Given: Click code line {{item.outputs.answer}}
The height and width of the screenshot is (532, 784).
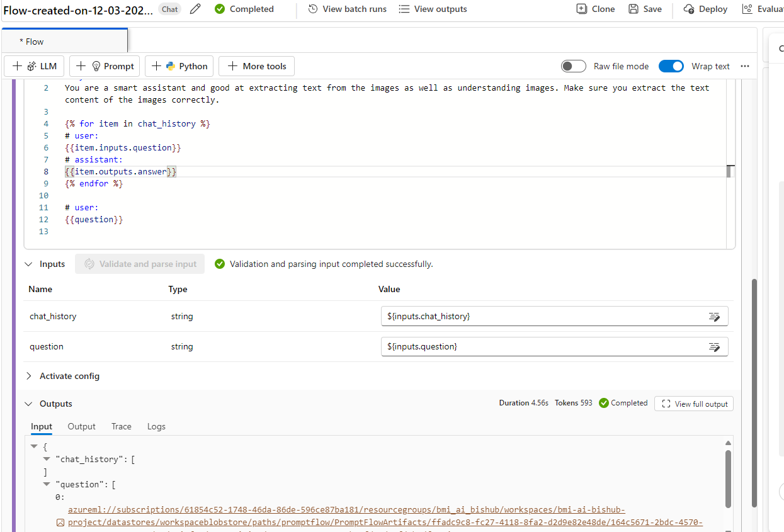Looking at the screenshot, I should pyautogui.click(x=120, y=171).
